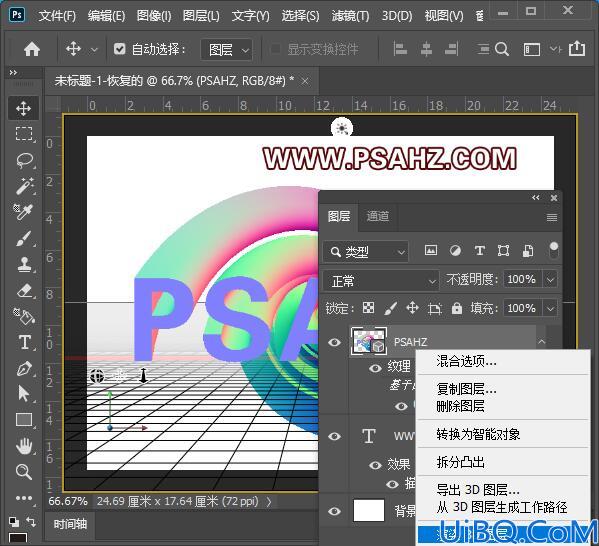Hide the WWW text layer

coord(334,436)
